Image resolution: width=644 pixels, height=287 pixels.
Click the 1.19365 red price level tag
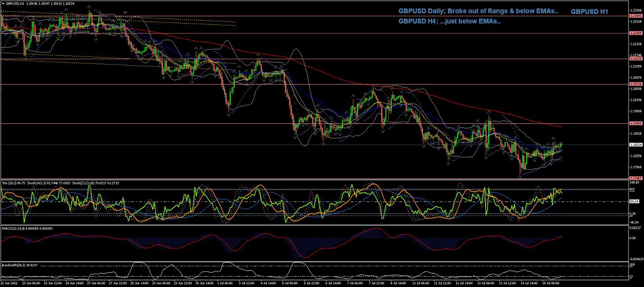635,123
